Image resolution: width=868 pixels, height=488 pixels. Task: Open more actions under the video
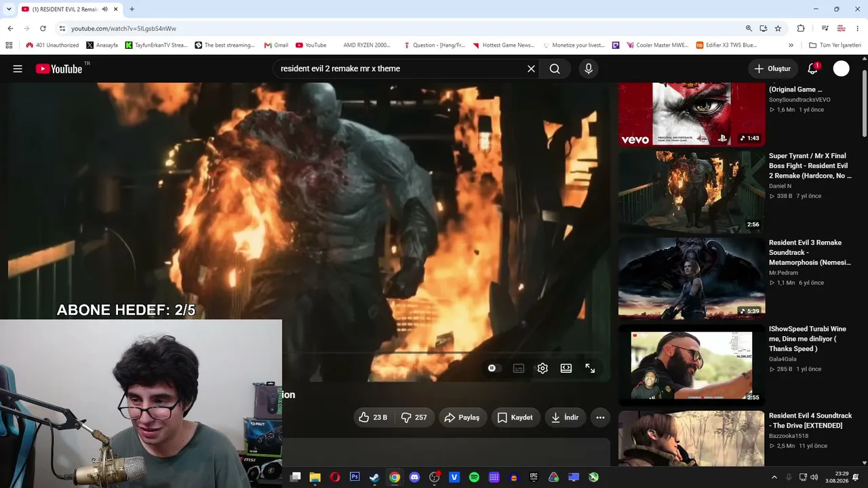point(600,418)
